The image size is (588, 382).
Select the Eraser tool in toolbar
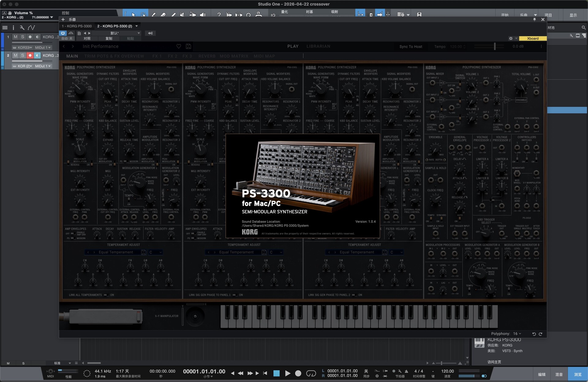click(163, 14)
